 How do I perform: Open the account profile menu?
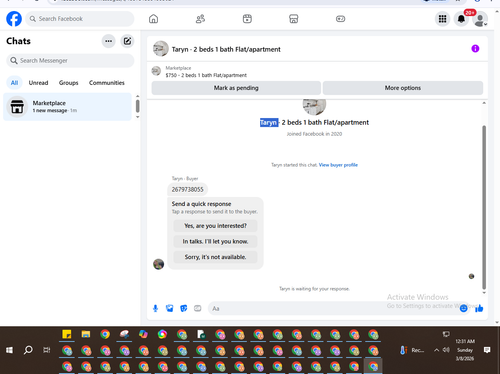[480, 19]
